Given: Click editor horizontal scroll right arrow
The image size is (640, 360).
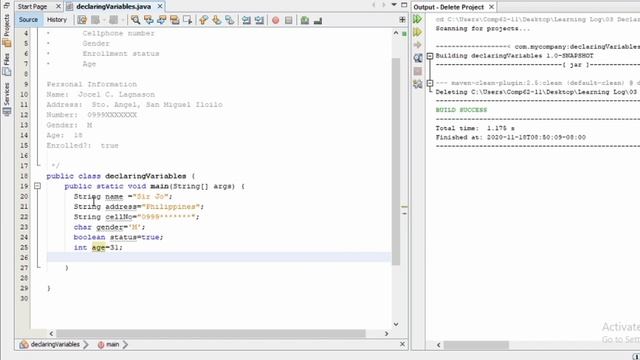Looking at the screenshot, I should 386,334.
